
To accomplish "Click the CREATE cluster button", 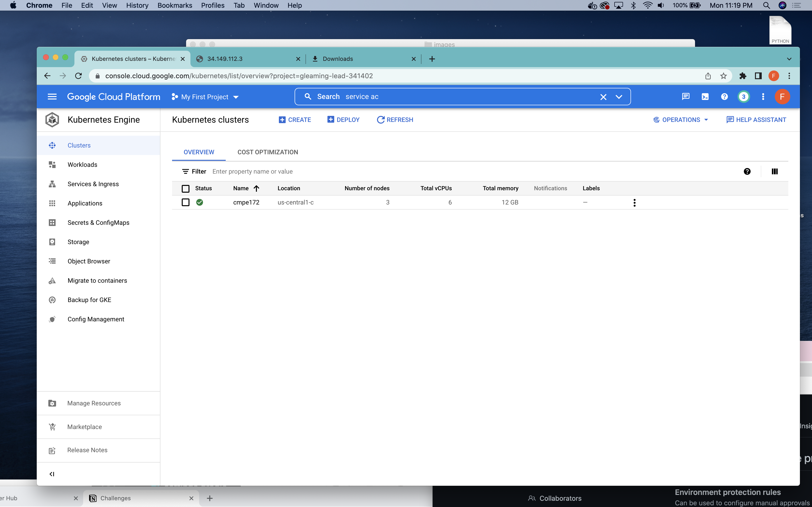I will tap(295, 120).
